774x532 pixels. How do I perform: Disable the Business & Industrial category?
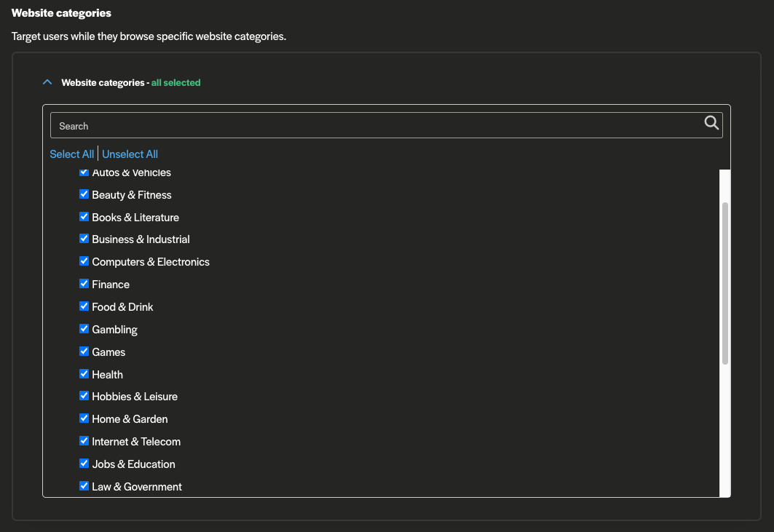tap(84, 239)
